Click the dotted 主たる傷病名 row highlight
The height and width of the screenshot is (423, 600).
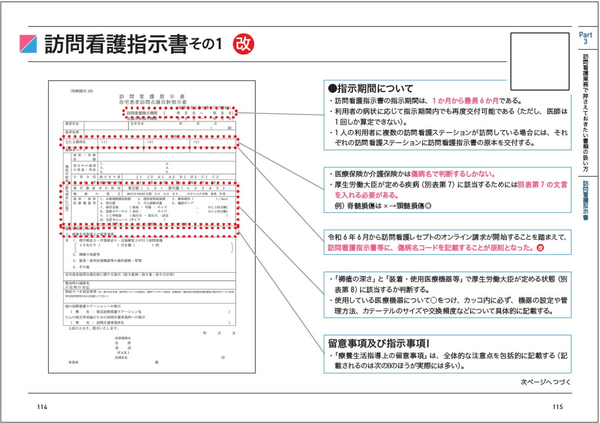click(x=149, y=142)
